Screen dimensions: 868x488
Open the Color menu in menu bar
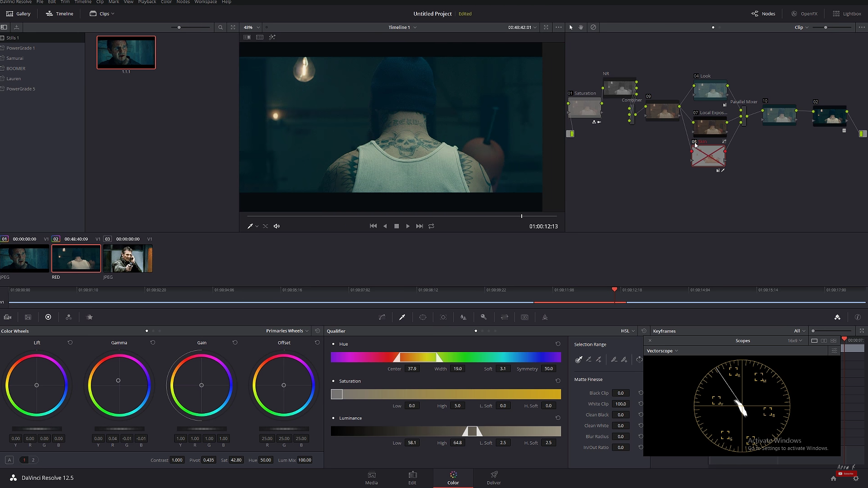(x=166, y=2)
